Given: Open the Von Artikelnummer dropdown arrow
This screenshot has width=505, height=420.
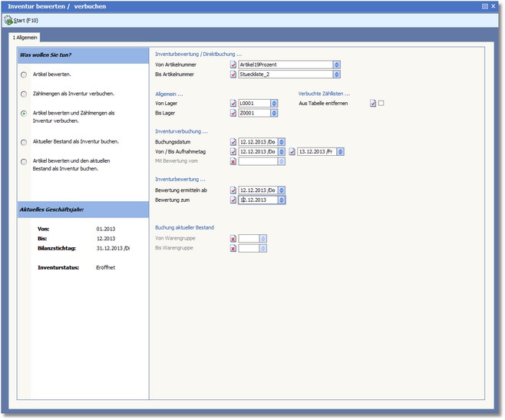Looking at the screenshot, I should 336,64.
